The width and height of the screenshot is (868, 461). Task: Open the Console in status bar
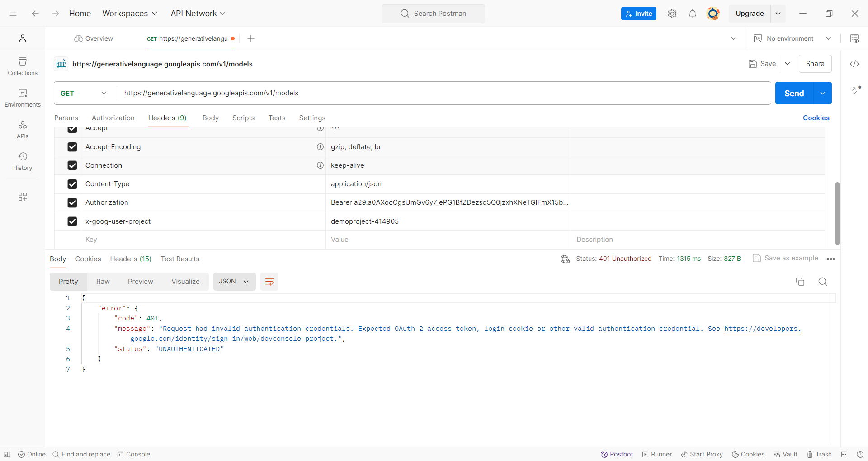pos(134,454)
